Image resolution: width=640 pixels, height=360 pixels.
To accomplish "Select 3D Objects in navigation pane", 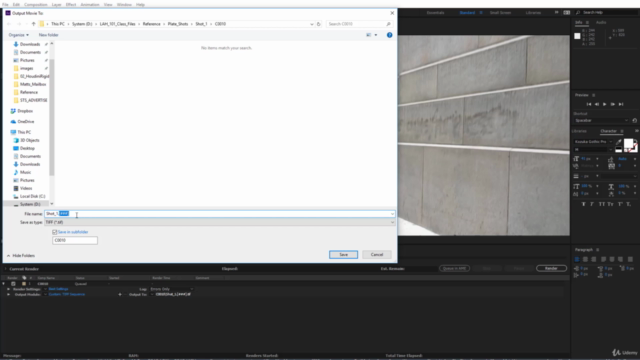I will click(x=29, y=140).
